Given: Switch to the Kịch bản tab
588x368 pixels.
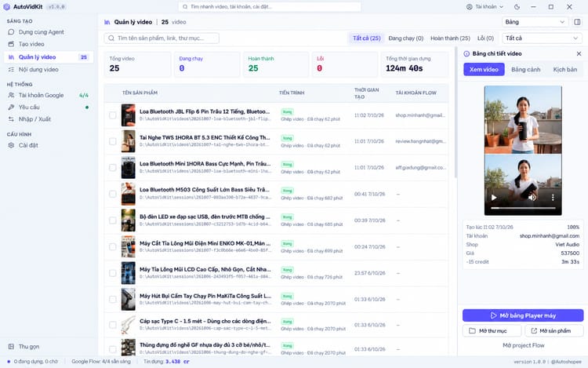Looking at the screenshot, I should click(564, 69).
